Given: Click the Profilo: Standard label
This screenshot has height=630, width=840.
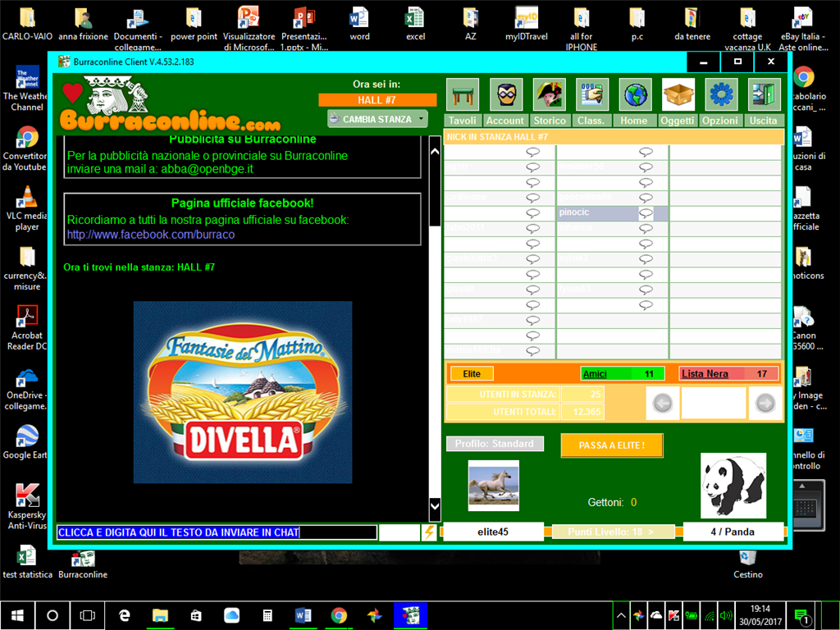Looking at the screenshot, I should point(495,444).
